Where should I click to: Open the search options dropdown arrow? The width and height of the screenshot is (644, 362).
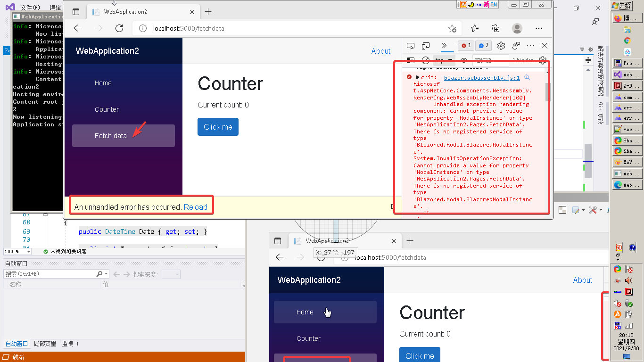[x=107, y=274]
